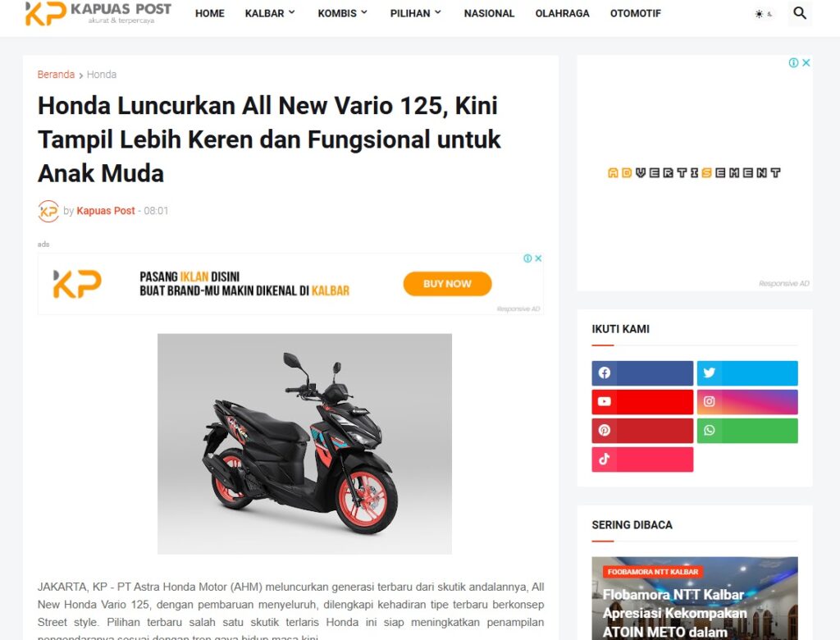
Task: Go to the NASIONAL menu item
Action: click(489, 13)
